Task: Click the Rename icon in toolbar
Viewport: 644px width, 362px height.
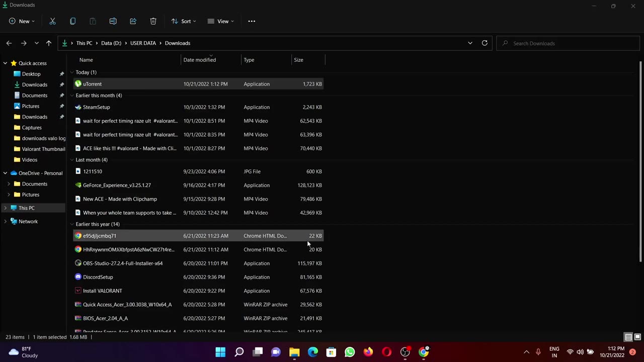Action: coord(113,21)
